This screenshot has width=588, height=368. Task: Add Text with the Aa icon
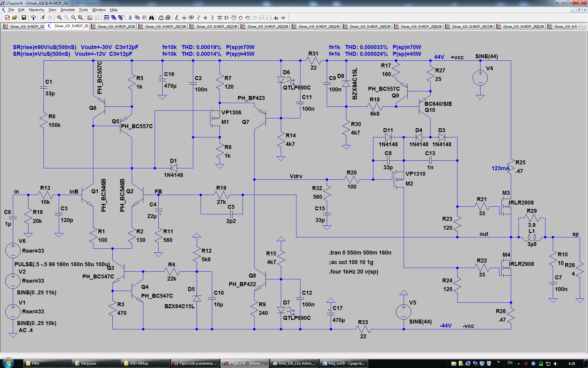click(276, 18)
